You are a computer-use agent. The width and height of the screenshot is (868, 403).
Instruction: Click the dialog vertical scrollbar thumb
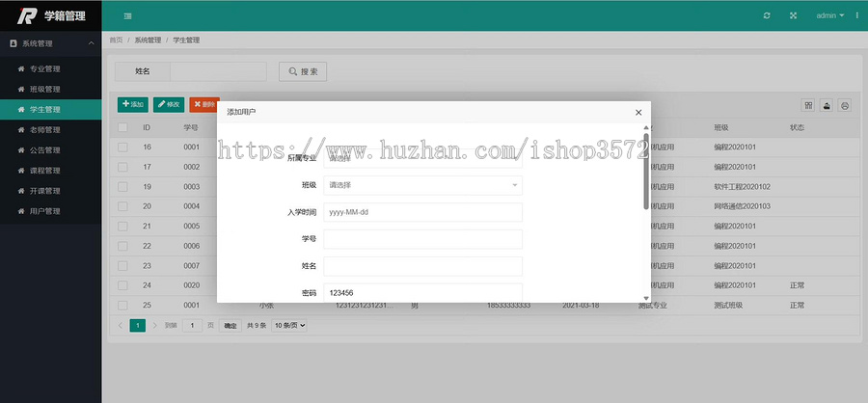click(x=646, y=171)
